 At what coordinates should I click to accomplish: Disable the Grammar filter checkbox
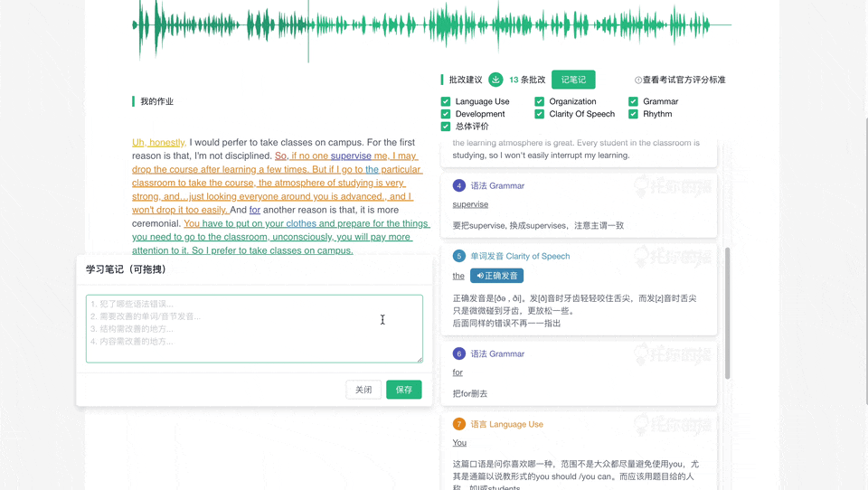click(x=633, y=102)
